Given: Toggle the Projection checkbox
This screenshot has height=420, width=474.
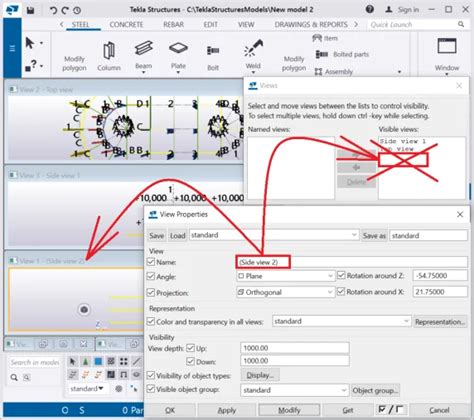Looking at the screenshot, I should tap(151, 292).
